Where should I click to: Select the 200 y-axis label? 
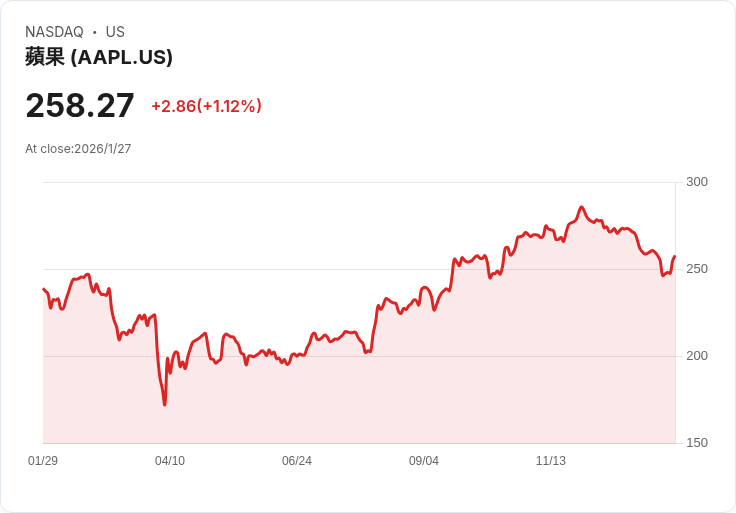697,356
